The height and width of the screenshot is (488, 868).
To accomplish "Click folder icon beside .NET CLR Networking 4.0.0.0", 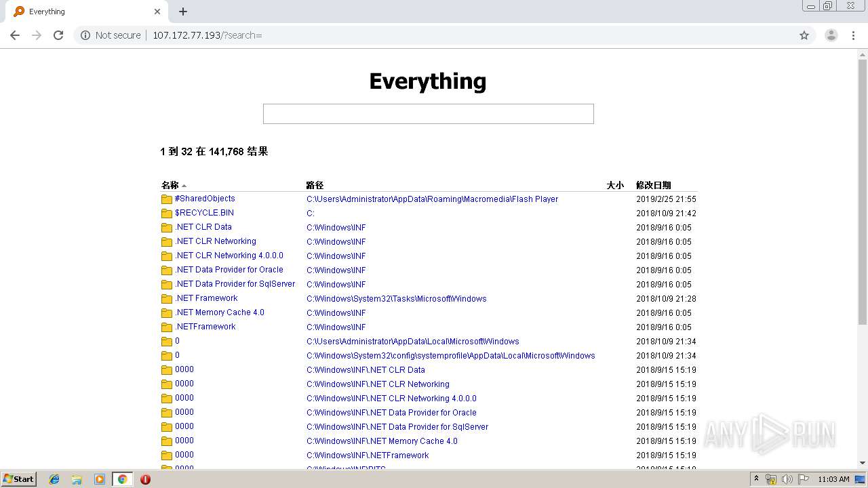I will pyautogui.click(x=167, y=256).
